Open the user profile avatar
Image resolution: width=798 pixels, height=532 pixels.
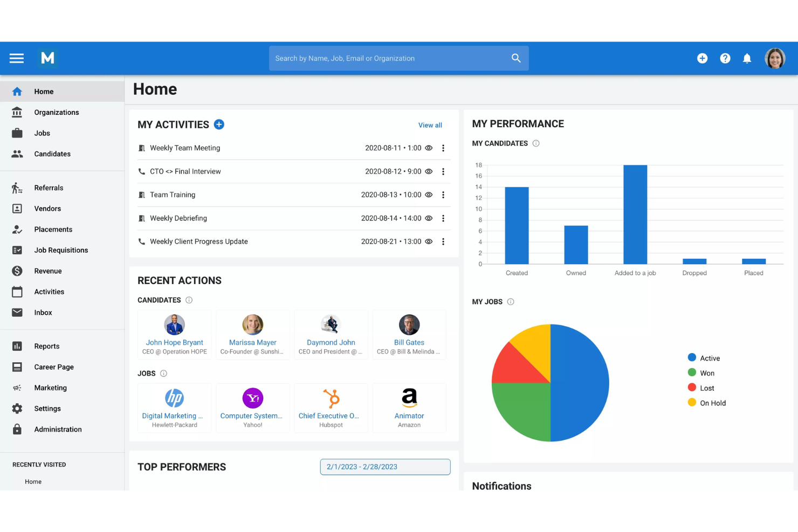775,58
